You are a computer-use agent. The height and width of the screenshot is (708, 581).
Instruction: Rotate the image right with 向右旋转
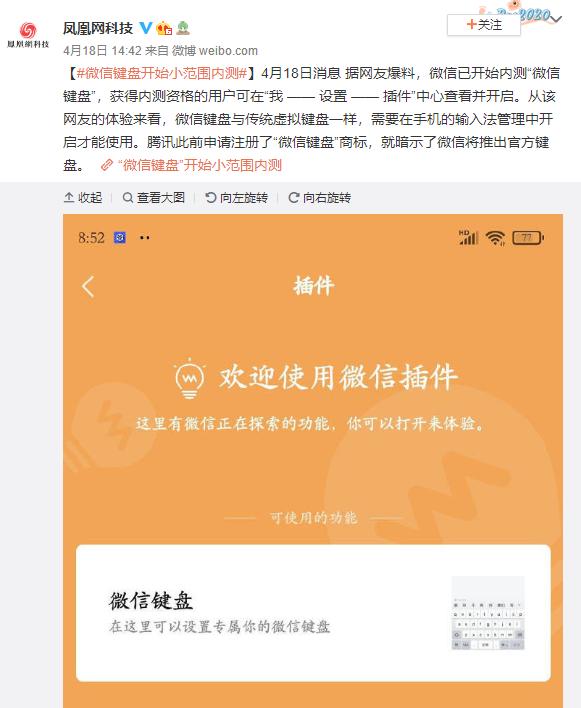(x=320, y=198)
